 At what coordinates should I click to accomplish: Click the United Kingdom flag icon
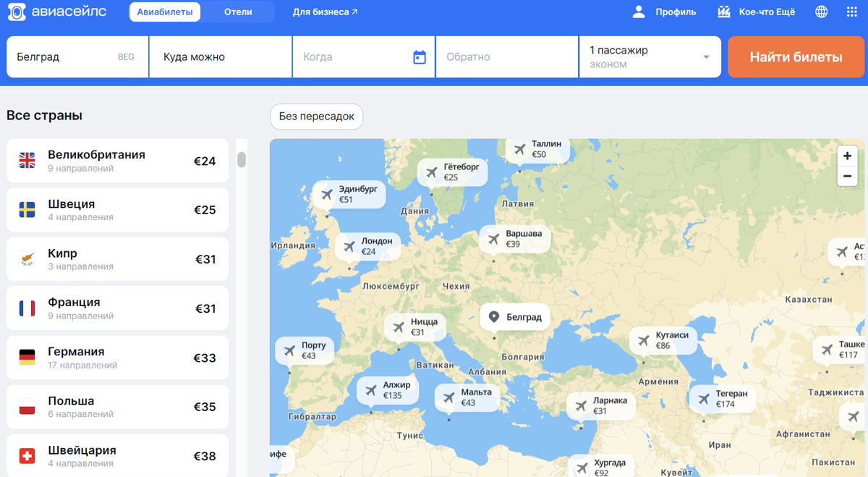(x=27, y=161)
